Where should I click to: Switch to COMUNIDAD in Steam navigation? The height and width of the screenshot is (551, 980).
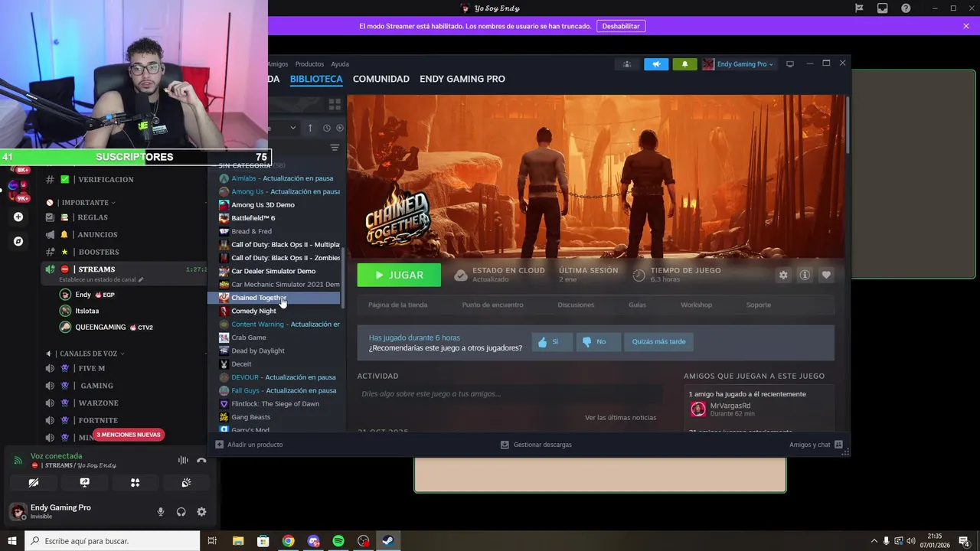click(x=381, y=79)
